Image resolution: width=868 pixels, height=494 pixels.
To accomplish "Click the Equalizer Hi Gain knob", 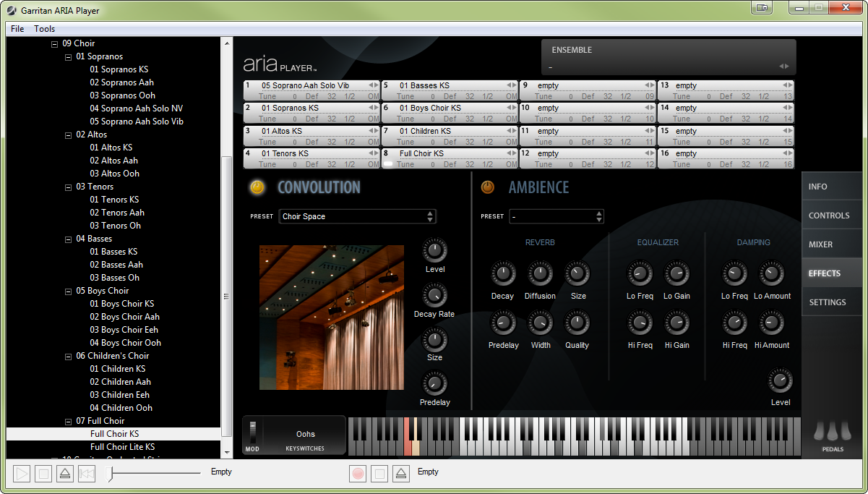I will pos(676,323).
